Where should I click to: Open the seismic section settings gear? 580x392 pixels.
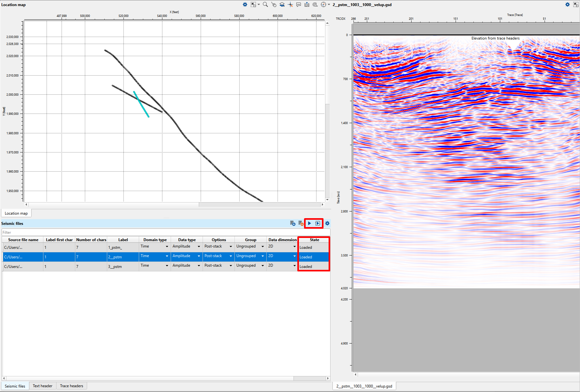pos(327,223)
